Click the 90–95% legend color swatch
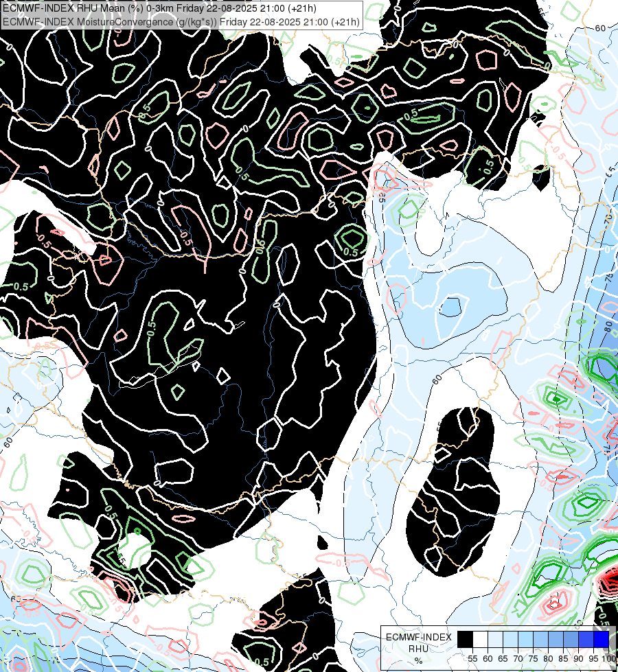 point(586,639)
